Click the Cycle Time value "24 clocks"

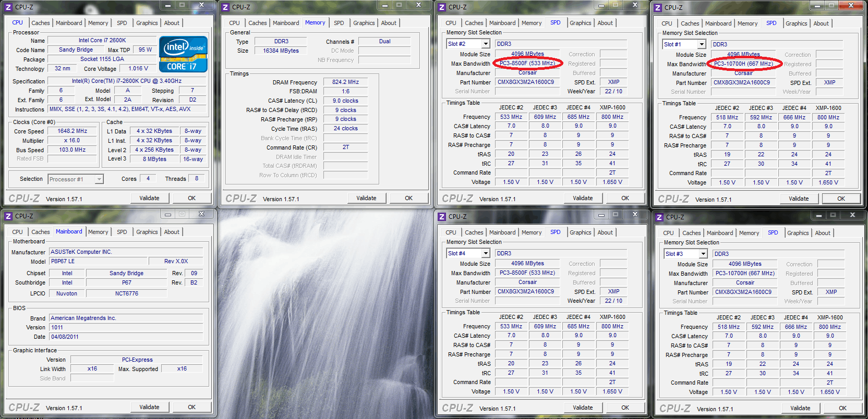pos(346,128)
